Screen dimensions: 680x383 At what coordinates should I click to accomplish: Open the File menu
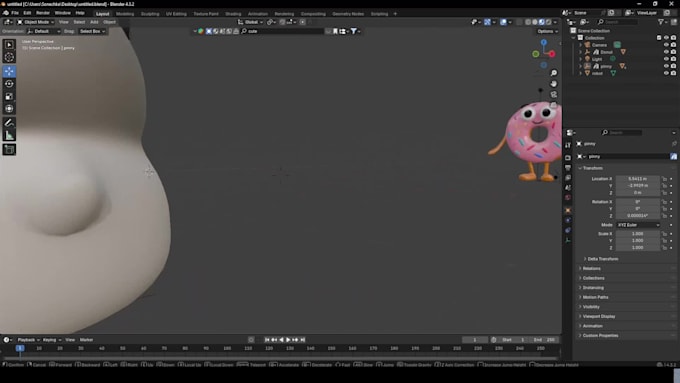coord(15,13)
